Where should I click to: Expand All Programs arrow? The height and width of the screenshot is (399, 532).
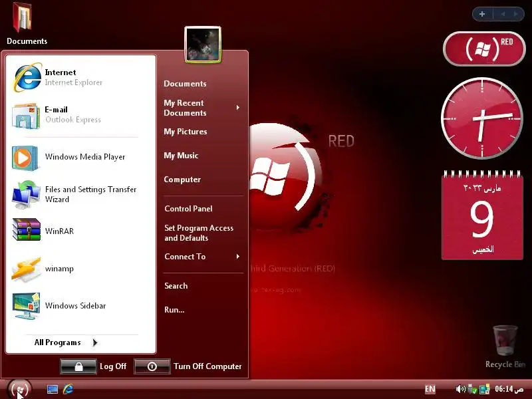(95, 342)
